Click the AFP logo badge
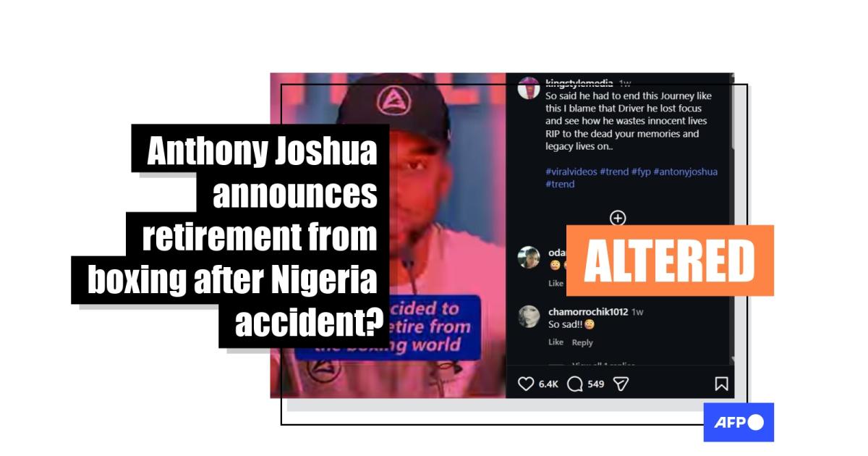This screenshot has width=868, height=456. tap(739, 423)
